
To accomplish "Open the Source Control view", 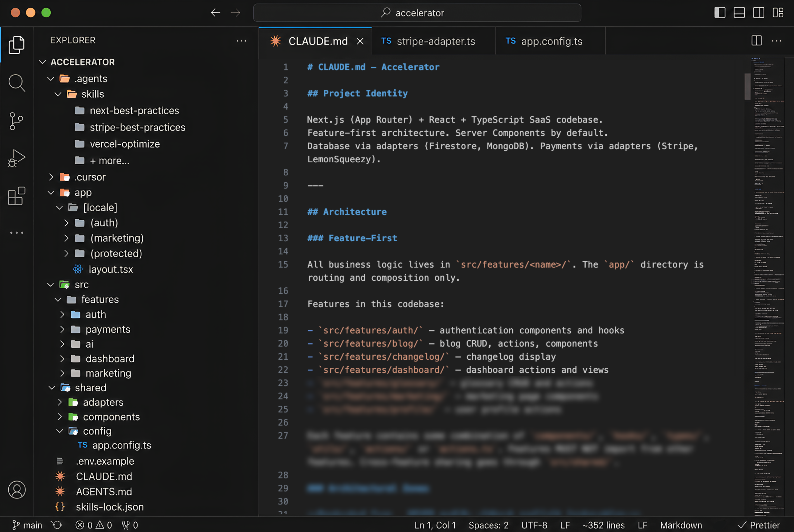I will pos(16,121).
